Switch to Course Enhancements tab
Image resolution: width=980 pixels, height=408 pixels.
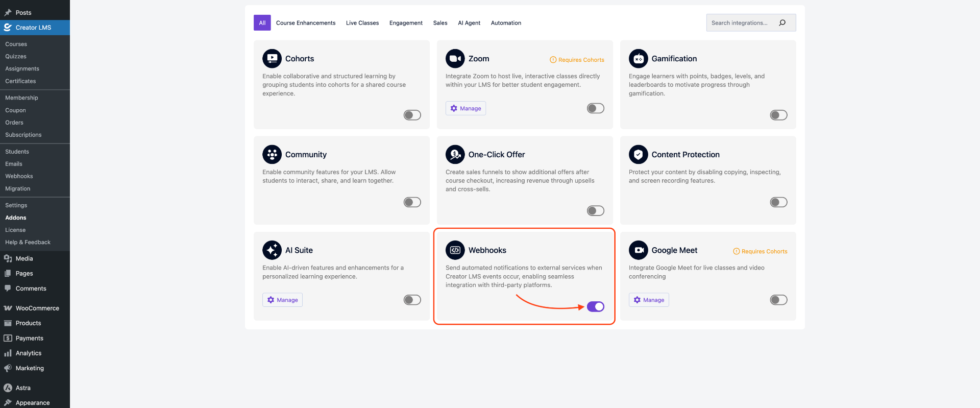(306, 23)
